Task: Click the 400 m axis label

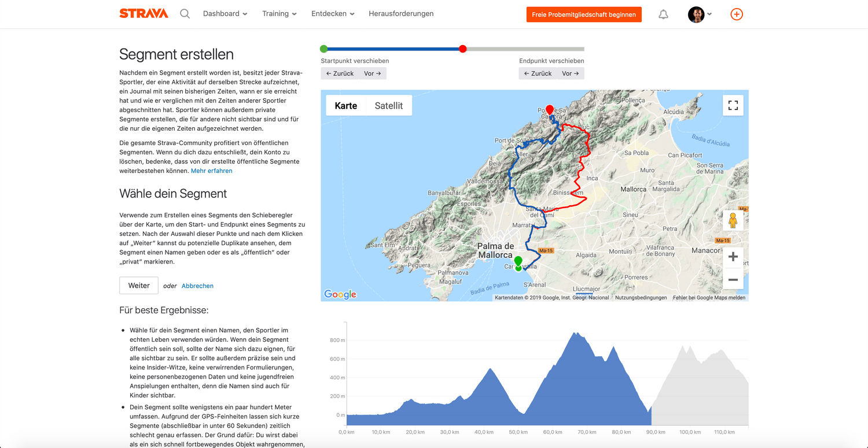Action: (337, 378)
